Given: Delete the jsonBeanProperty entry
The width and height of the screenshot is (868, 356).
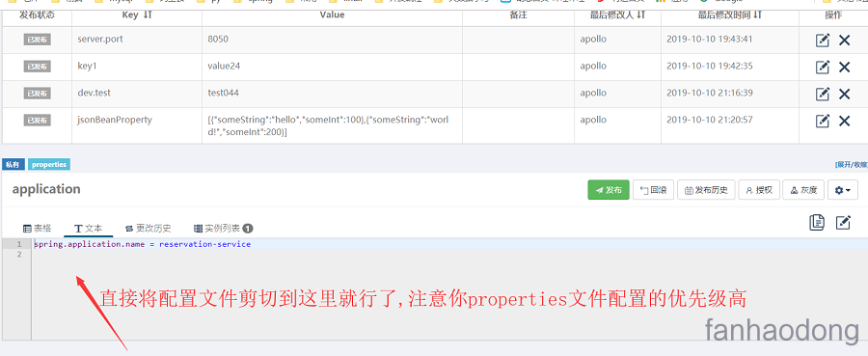Looking at the screenshot, I should (x=844, y=121).
